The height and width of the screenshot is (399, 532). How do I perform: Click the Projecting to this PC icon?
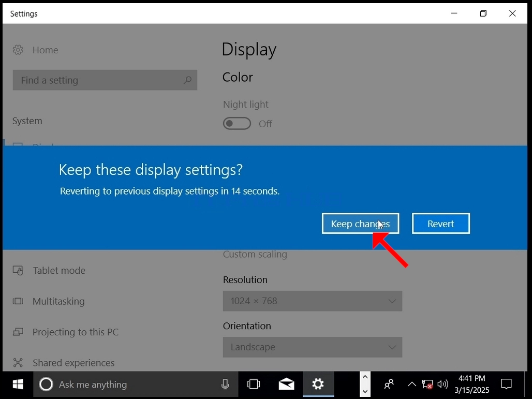pyautogui.click(x=18, y=332)
